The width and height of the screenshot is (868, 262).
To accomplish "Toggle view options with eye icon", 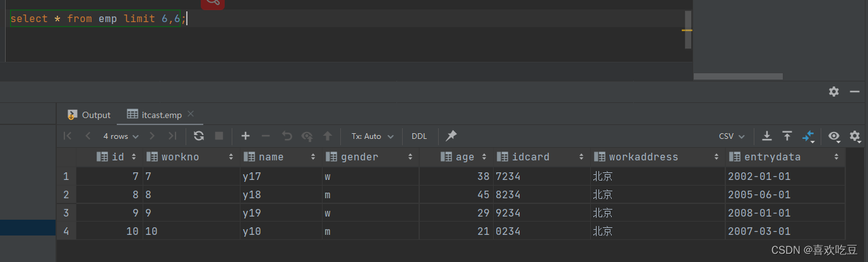I will pyautogui.click(x=834, y=136).
